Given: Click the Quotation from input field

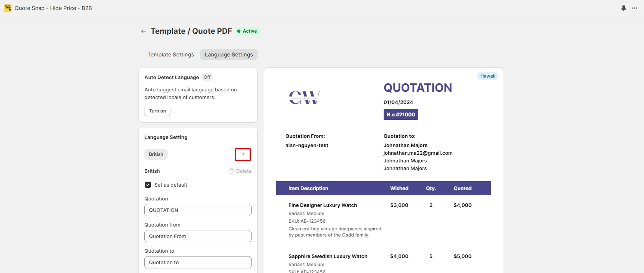Looking at the screenshot, I should point(198,236).
